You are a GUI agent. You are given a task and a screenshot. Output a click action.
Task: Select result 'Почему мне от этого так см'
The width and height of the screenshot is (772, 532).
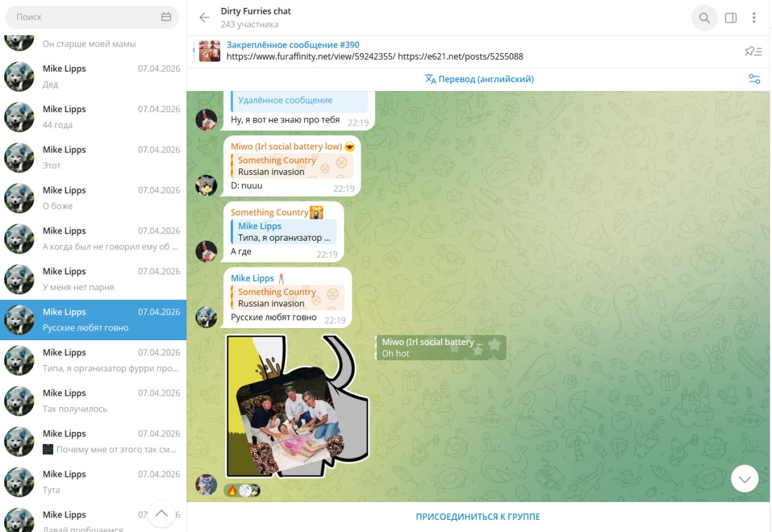pos(93,441)
